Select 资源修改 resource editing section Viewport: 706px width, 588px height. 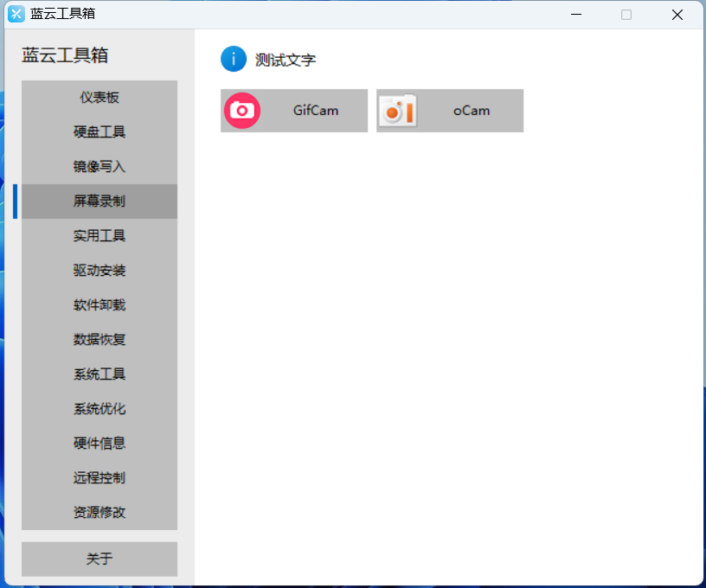(x=99, y=513)
